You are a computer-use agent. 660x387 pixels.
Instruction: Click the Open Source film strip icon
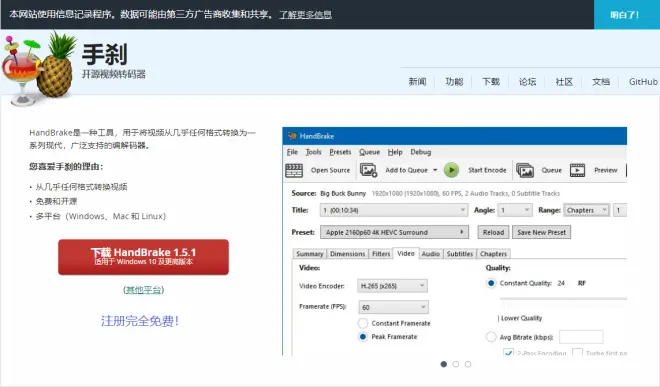tap(294, 170)
